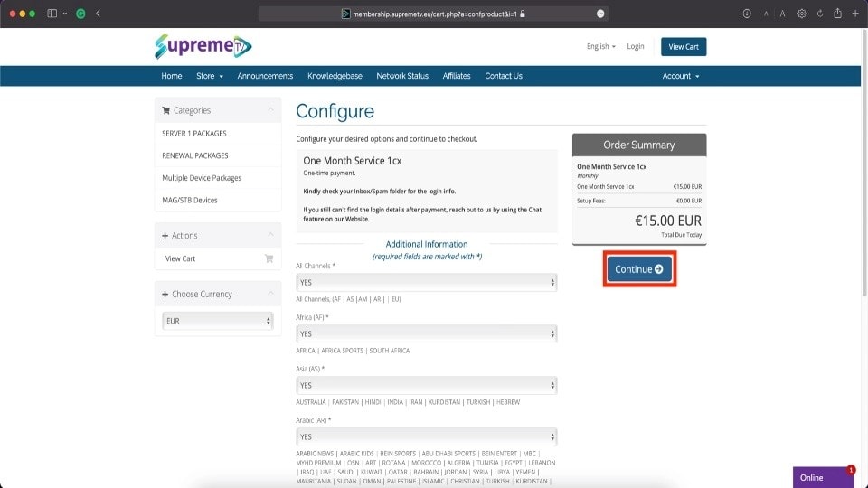The width and height of the screenshot is (868, 488).
Task: Click the View Cart button in header
Action: (x=684, y=47)
